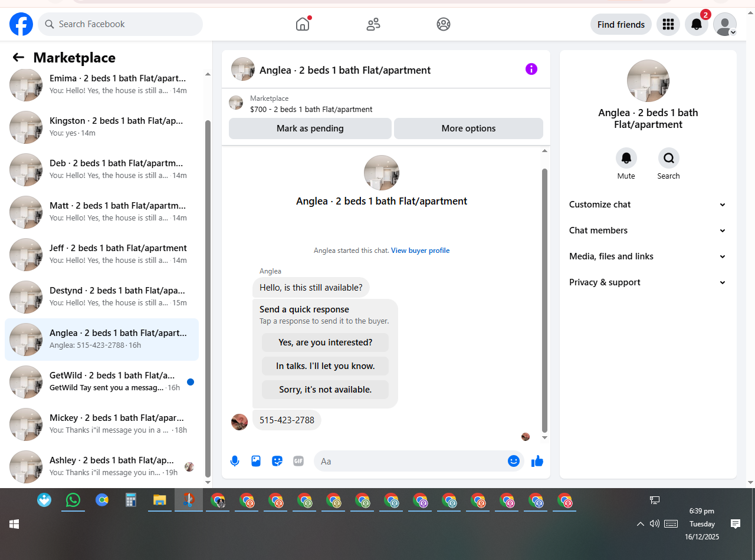Viewport: 755px width, 560px height.
Task: Open File Explorer from the taskbar
Action: 160,500
